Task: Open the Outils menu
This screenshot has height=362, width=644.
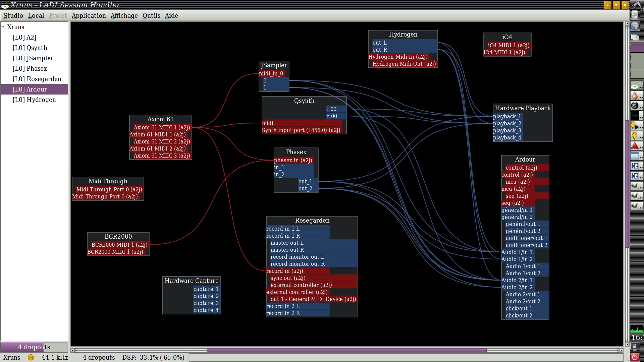Action: 151,16
